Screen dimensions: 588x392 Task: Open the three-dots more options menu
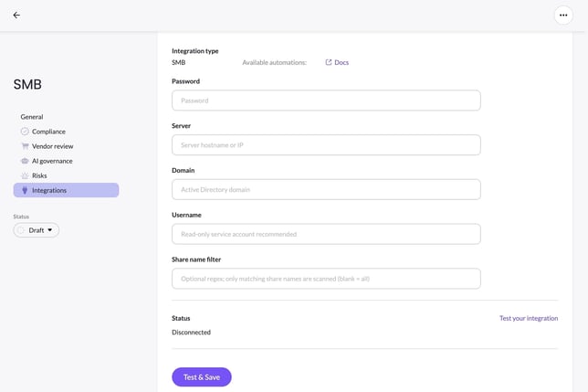point(563,15)
